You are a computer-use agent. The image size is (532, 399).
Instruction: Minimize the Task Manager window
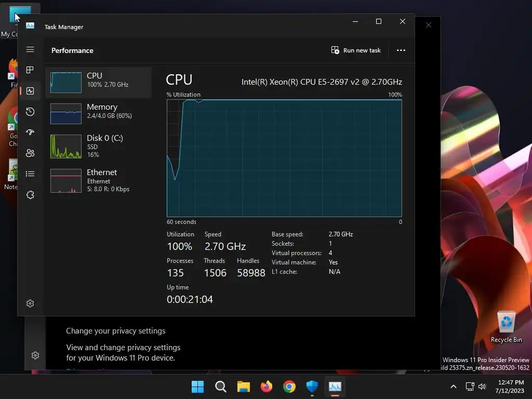click(x=355, y=21)
